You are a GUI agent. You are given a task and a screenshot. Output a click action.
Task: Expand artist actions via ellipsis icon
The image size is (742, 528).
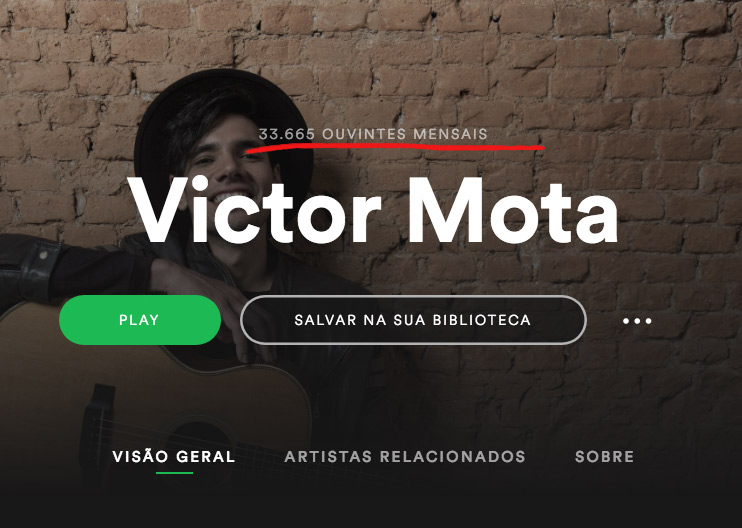637,321
